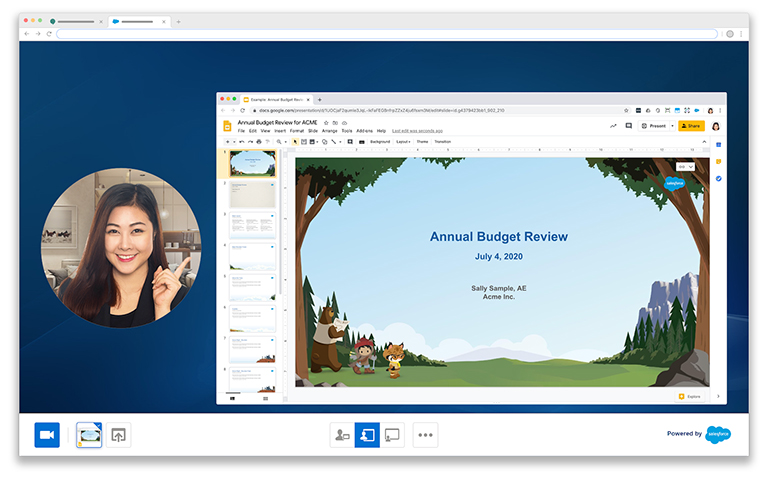The height and width of the screenshot is (480, 768).
Task: Open the Insert menu in Slides
Action: click(280, 131)
